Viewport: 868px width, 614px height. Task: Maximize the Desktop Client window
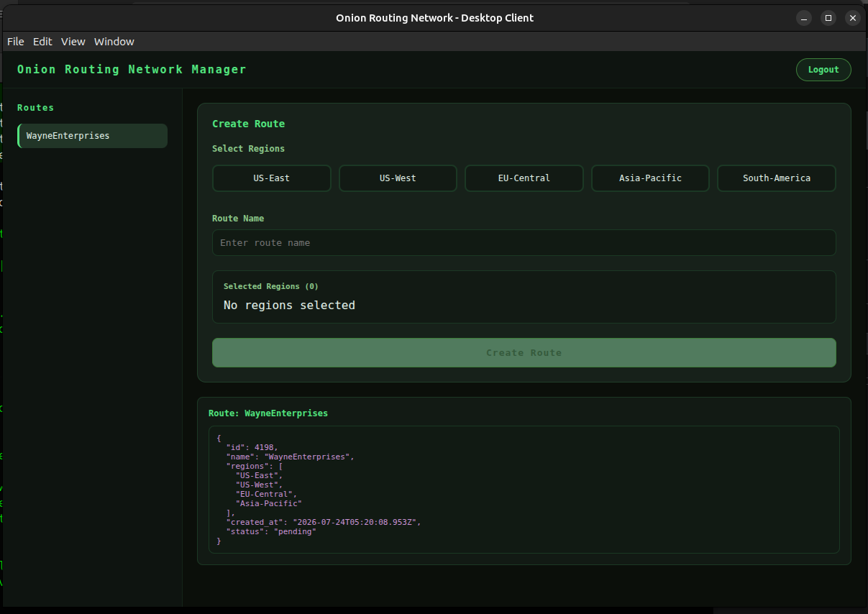point(828,18)
